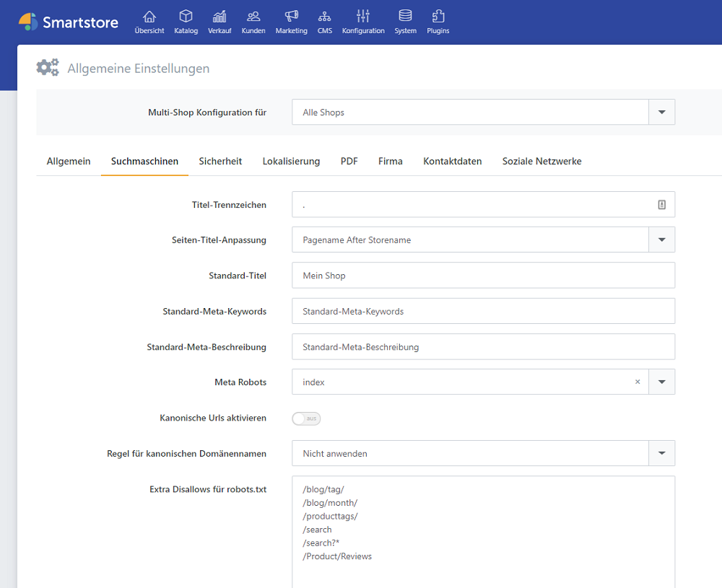Expand Regel für kanonischen Domänennamen dropdown
Viewport: 722px width, 588px height.
(661, 454)
